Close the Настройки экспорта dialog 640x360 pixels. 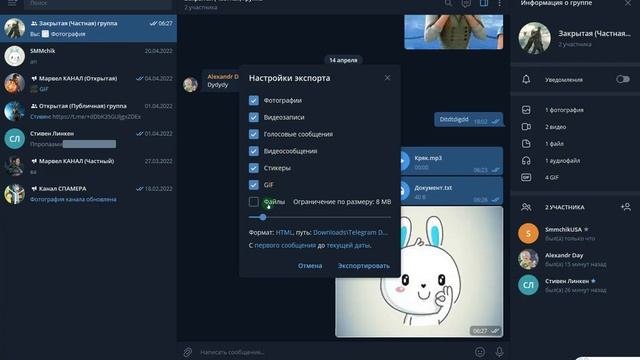387,78
